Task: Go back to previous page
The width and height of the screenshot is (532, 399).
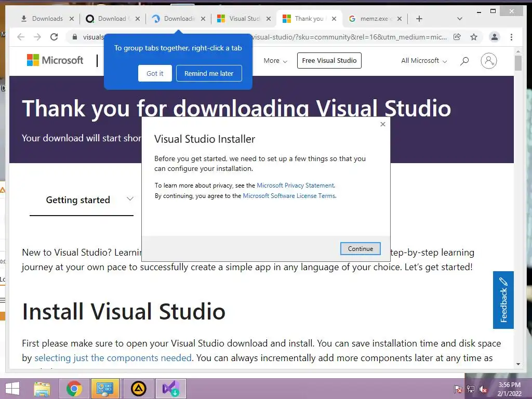Action: (21, 37)
